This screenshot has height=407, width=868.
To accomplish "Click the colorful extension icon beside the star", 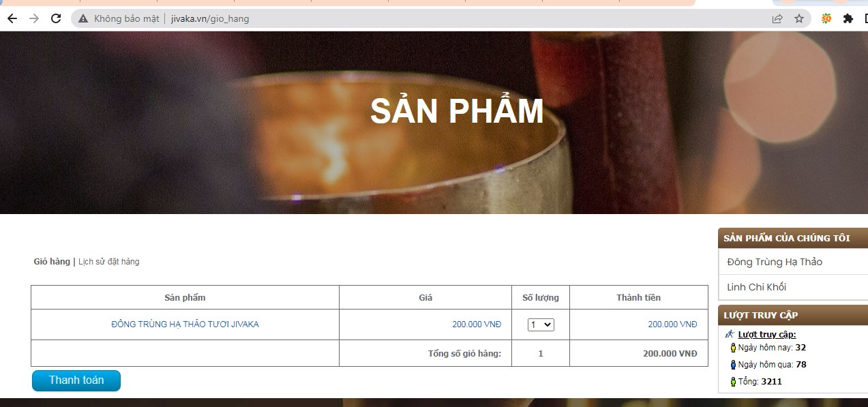I will point(826,18).
